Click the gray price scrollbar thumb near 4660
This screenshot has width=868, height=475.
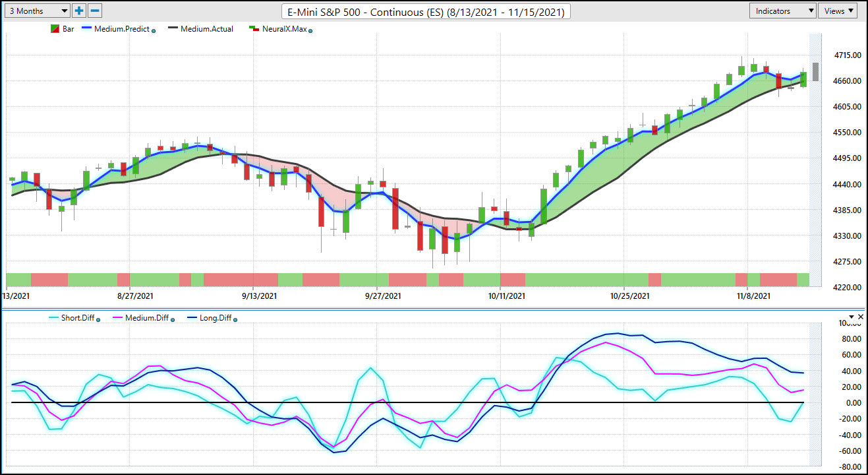pos(816,72)
